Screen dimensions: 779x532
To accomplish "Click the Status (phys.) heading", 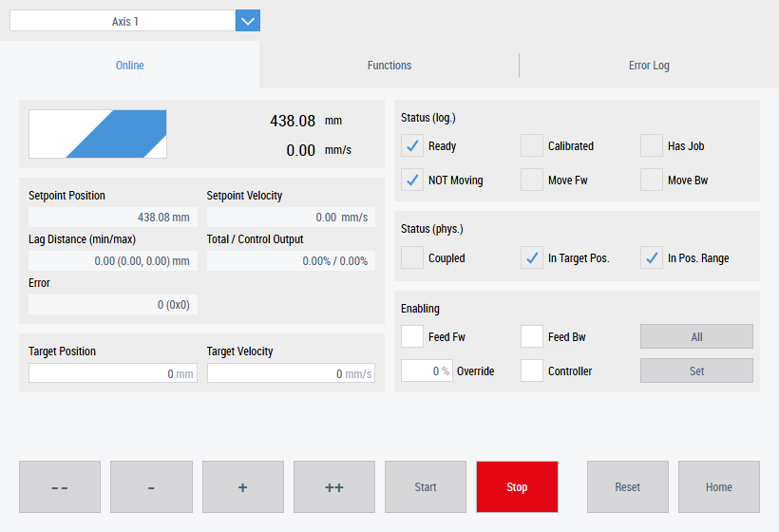I will pyautogui.click(x=431, y=229).
